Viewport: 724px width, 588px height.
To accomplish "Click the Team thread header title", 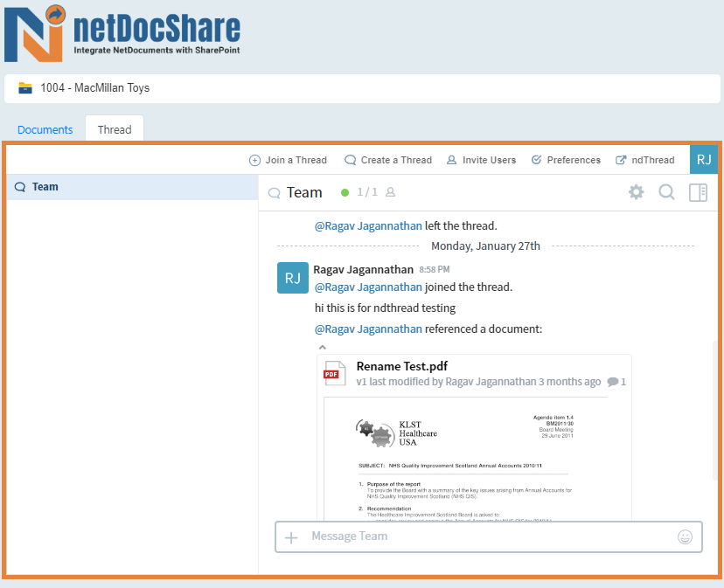I will coord(304,192).
